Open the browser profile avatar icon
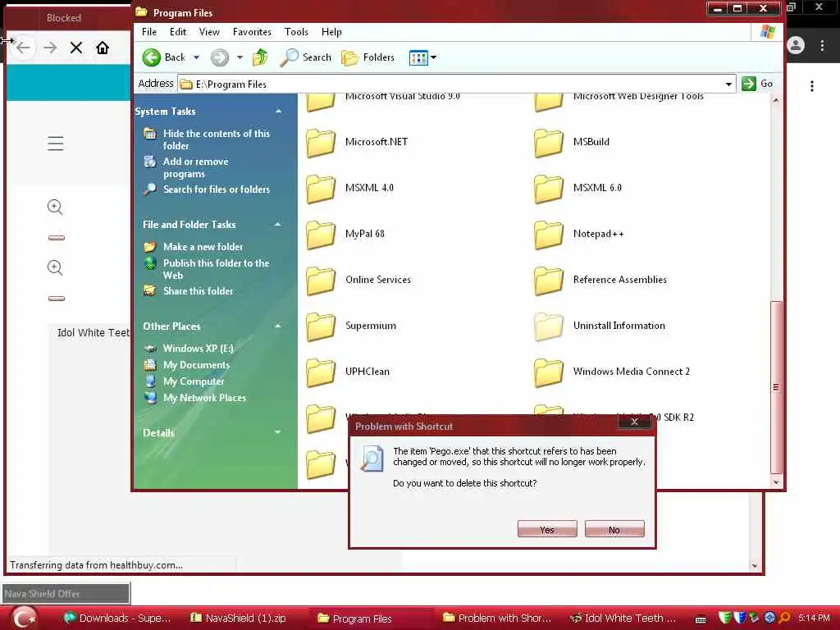The height and width of the screenshot is (630, 840). coord(796,46)
